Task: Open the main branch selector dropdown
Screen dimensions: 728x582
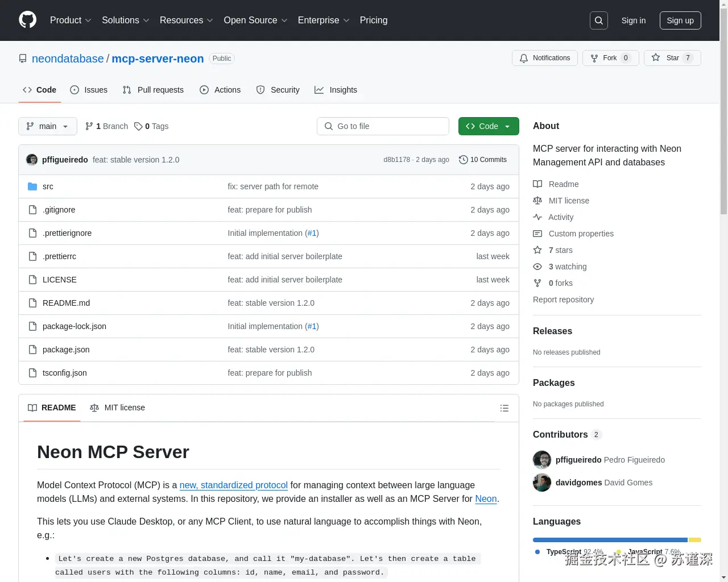Action: tap(47, 126)
